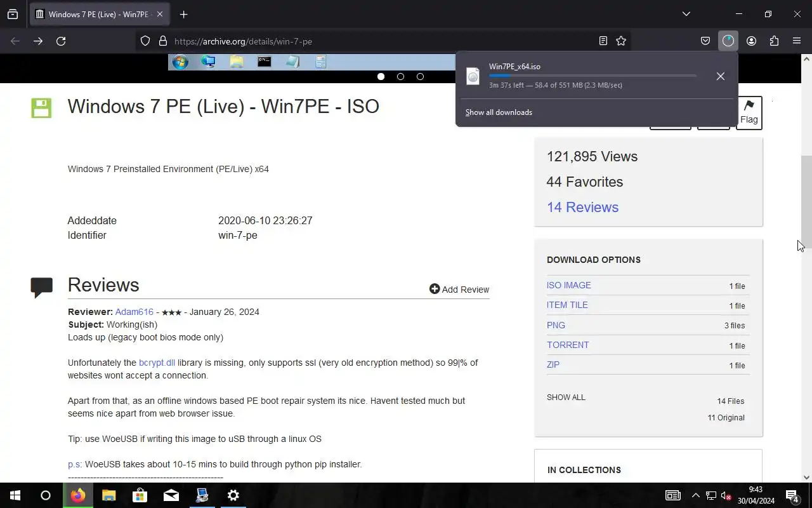812x508 pixels.
Task: Click the screenshot preview thumbnail
Action: pyautogui.click(x=311, y=62)
